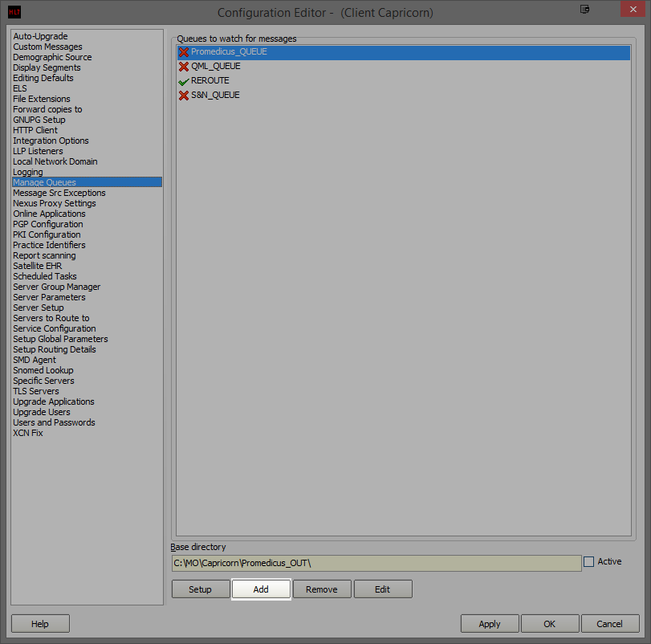
Task: Confirm with the OK button
Action: 550,624
